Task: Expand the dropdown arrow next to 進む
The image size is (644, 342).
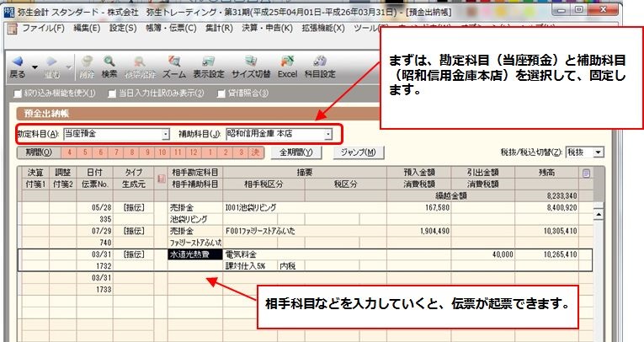Action: pos(68,67)
